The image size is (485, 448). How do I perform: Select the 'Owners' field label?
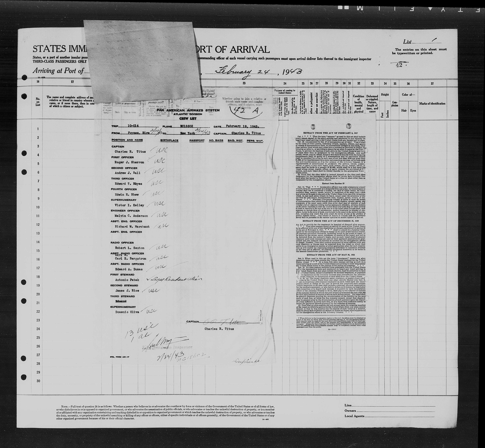coord(350,411)
